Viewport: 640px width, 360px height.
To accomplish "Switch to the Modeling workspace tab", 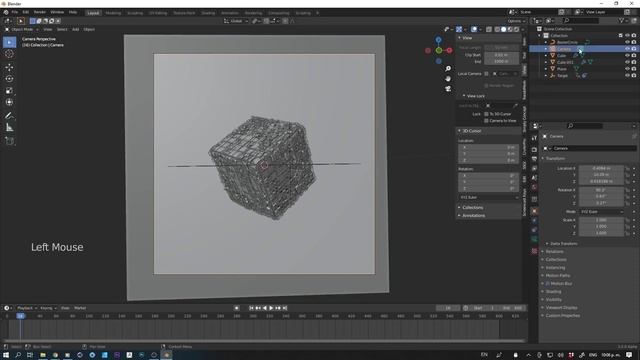I will (113, 13).
